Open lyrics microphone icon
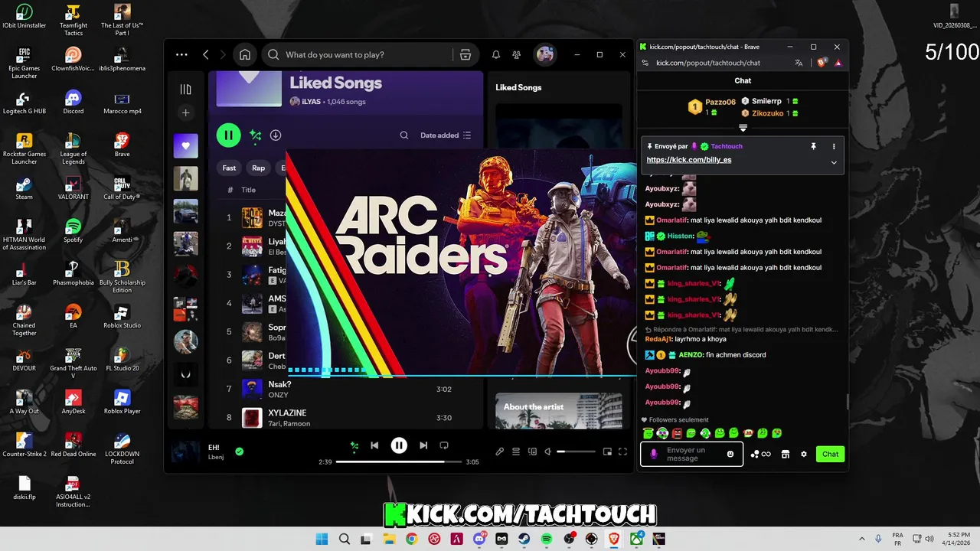 500,452
